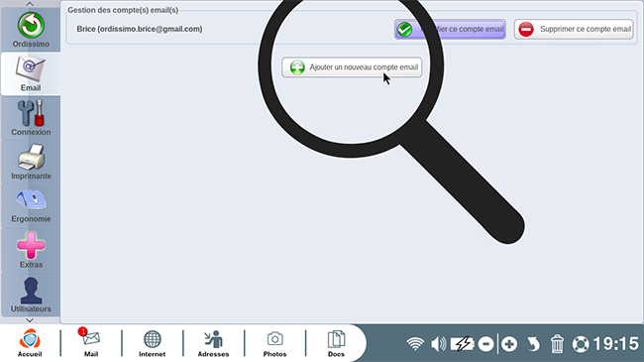
Task: Select the Email settings tab
Action: 31,73
